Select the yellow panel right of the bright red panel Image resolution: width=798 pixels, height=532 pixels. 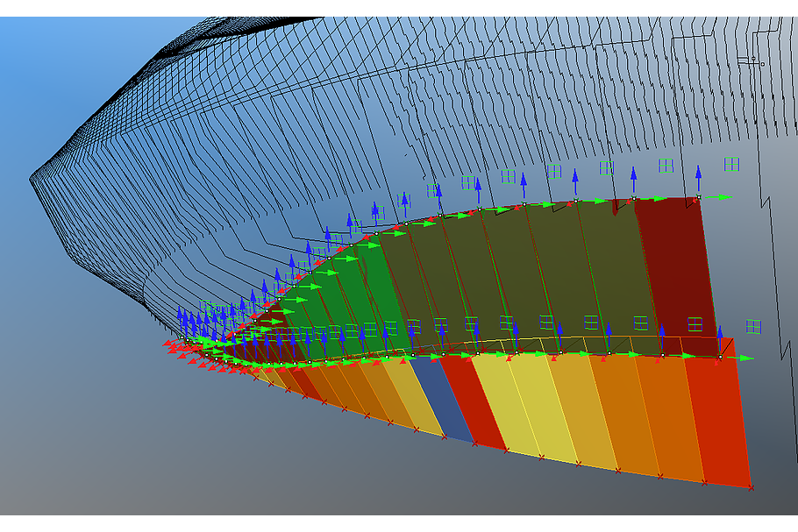[x=506, y=403]
